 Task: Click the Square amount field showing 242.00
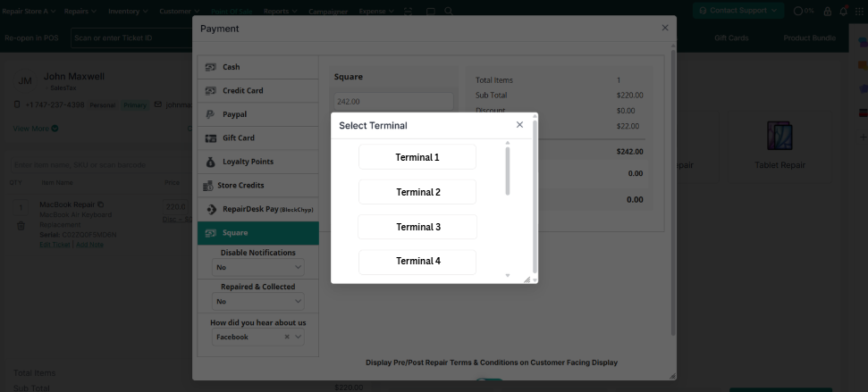393,102
